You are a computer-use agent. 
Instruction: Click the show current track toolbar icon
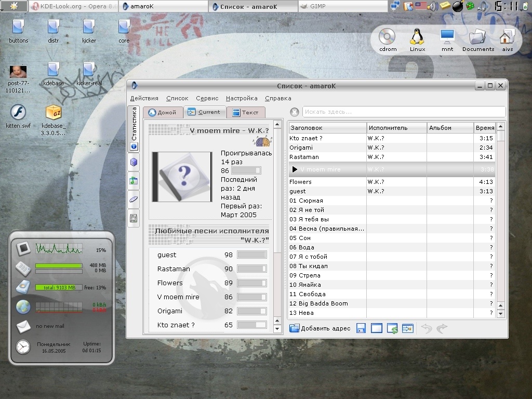[407, 328]
